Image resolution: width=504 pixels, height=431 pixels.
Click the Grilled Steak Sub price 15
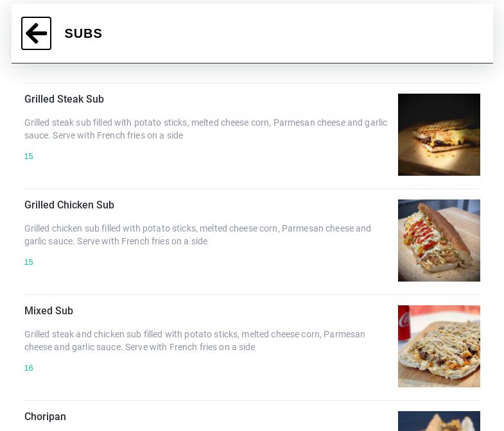[29, 156]
